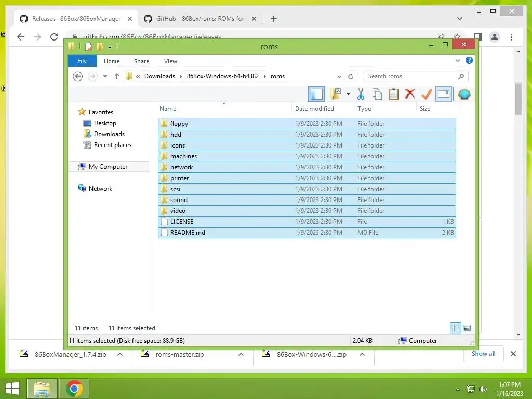Refresh the roms folder view
532x399 pixels.
click(x=351, y=77)
